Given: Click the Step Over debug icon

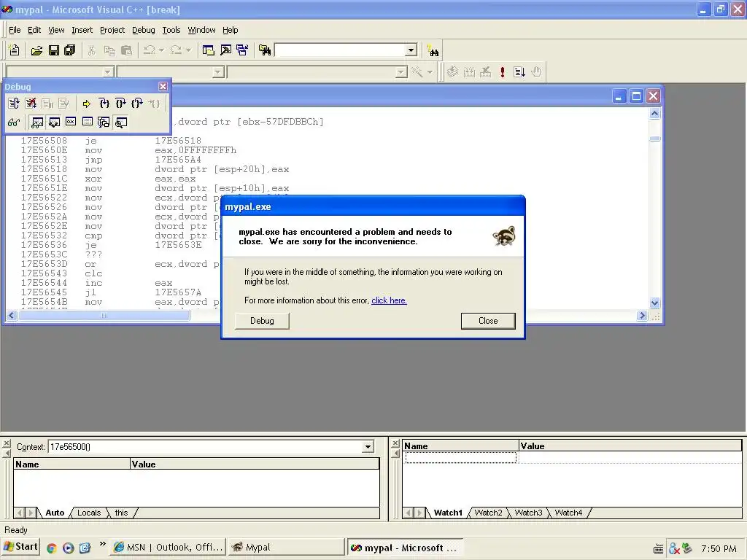Looking at the screenshot, I should coord(120,104).
